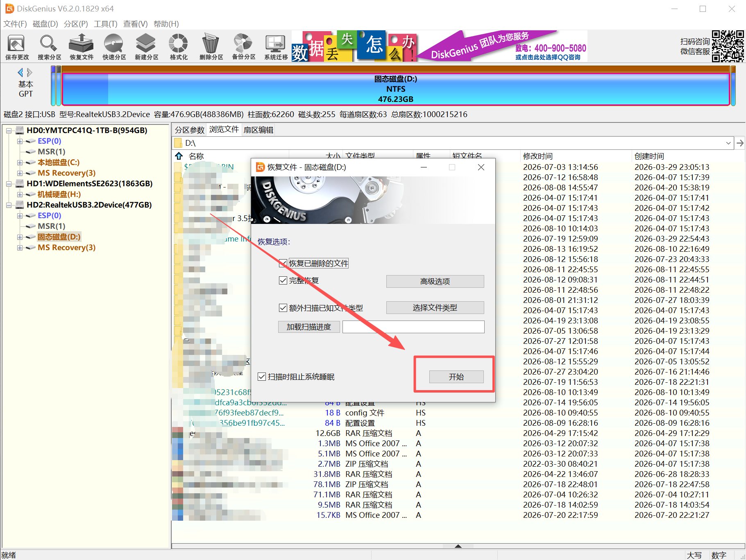Image resolution: width=746 pixels, height=560 pixels.
Task: Close the Recover Files dialog
Action: click(481, 167)
